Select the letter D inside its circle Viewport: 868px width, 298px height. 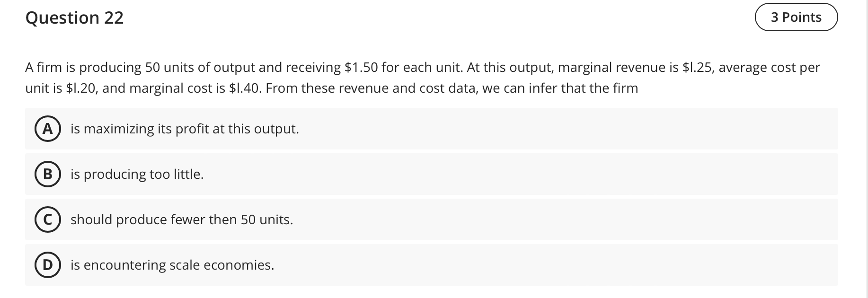click(48, 265)
